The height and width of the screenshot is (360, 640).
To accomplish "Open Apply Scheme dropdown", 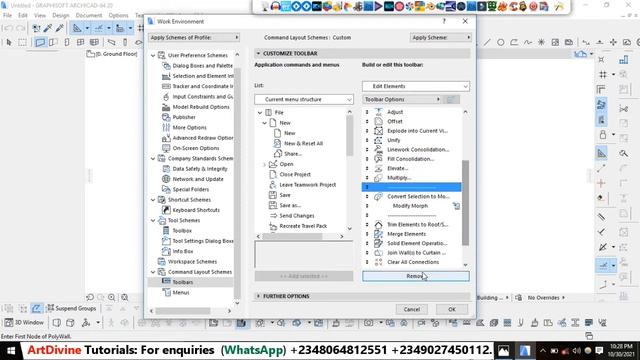I will pyautogui.click(x=440, y=38).
